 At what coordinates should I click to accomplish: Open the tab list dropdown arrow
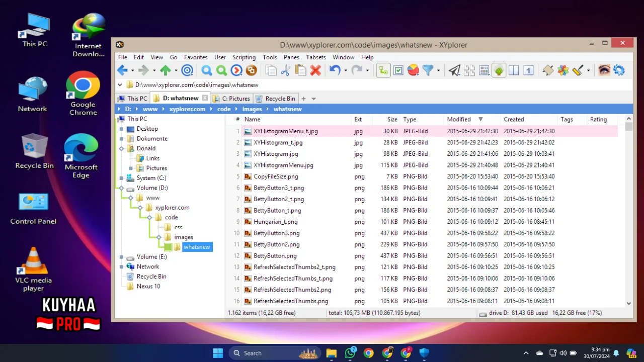[x=313, y=99]
